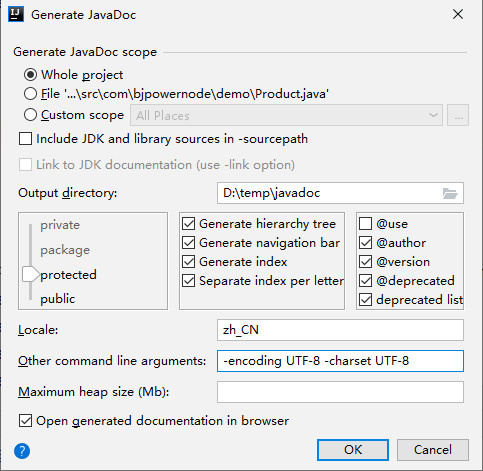
Task: Expand the All Places scope dropdown
Action: click(x=286, y=115)
